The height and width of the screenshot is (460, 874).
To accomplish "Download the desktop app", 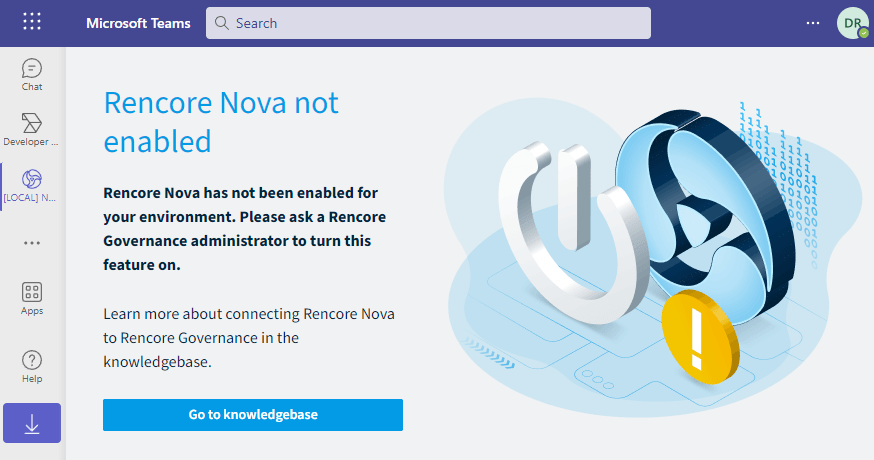I will coord(32,423).
